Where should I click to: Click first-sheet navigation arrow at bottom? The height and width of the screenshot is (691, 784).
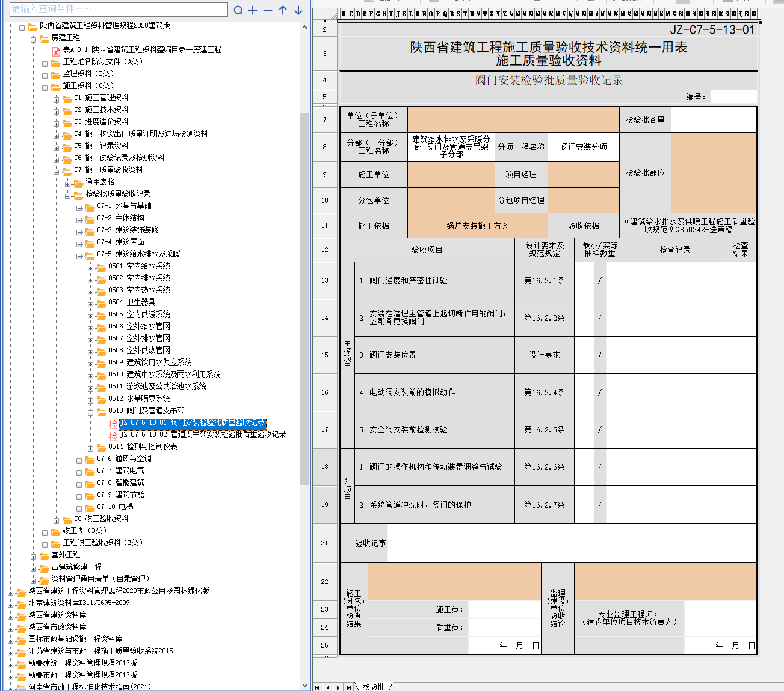pos(317,687)
